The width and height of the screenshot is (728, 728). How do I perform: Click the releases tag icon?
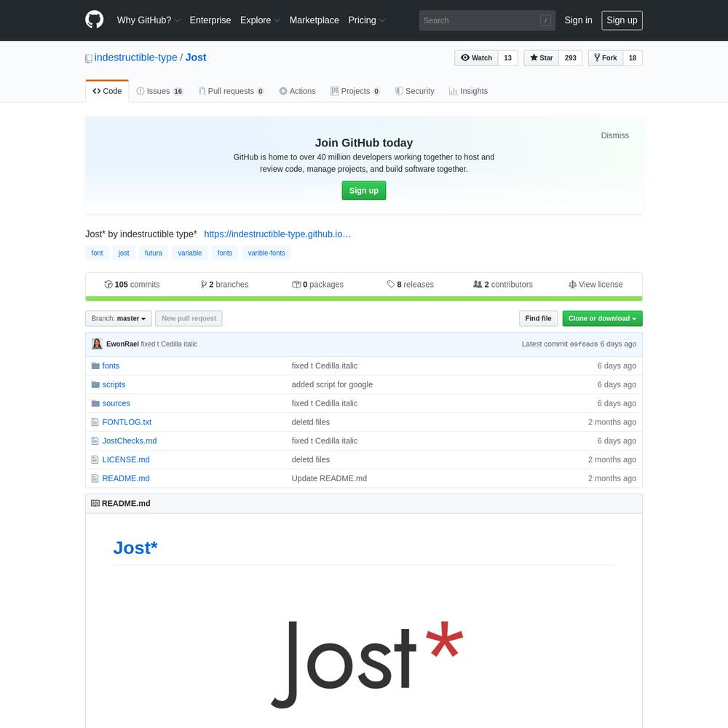pyautogui.click(x=391, y=284)
